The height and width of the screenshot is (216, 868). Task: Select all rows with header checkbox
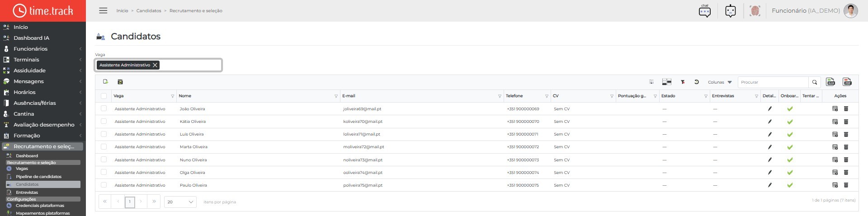coord(104,96)
